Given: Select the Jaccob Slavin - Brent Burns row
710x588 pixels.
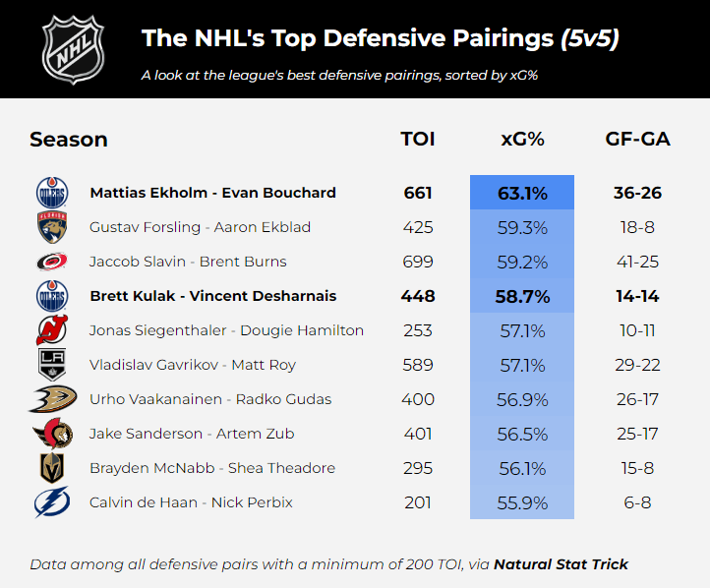Looking at the screenshot, I should pos(188,262).
